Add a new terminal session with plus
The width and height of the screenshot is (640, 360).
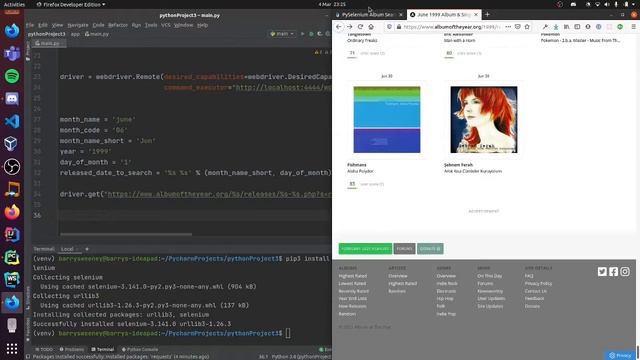[x=87, y=249]
